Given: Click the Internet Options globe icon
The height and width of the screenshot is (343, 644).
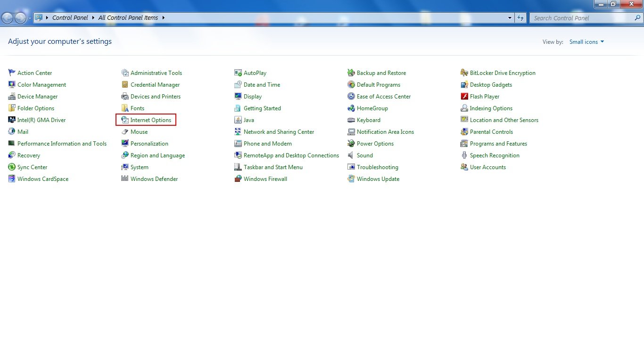Looking at the screenshot, I should pos(125,120).
